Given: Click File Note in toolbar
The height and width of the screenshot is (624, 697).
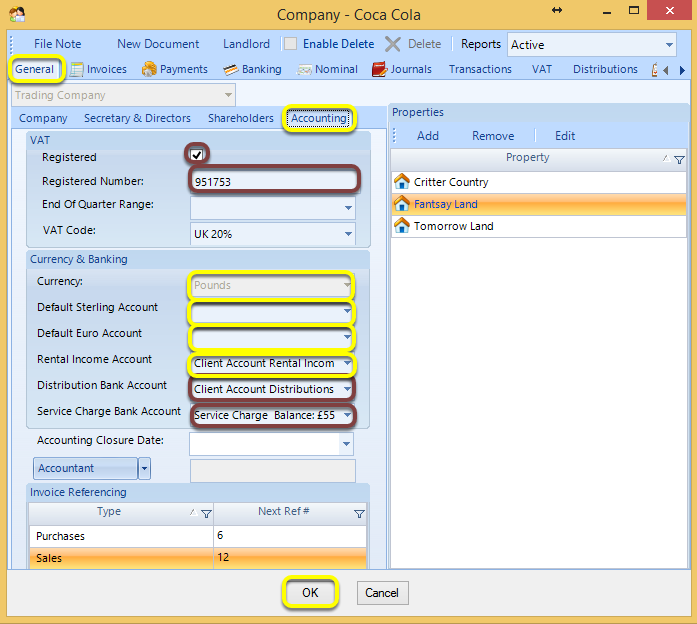Looking at the screenshot, I should [57, 44].
